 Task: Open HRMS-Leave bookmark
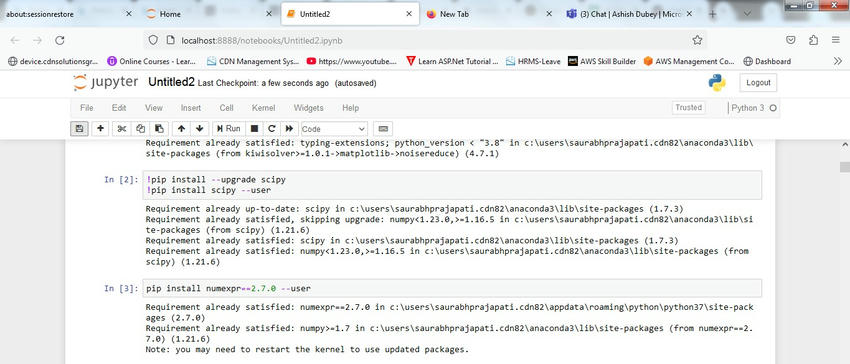pyautogui.click(x=533, y=61)
